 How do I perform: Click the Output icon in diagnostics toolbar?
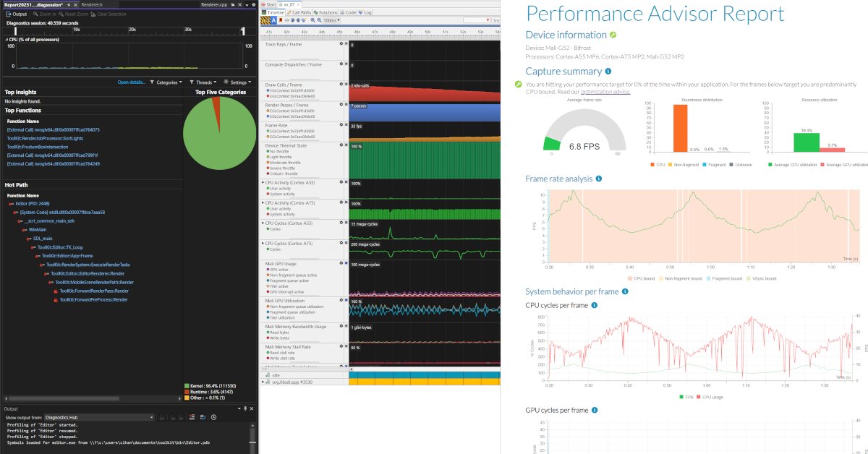tap(8, 14)
